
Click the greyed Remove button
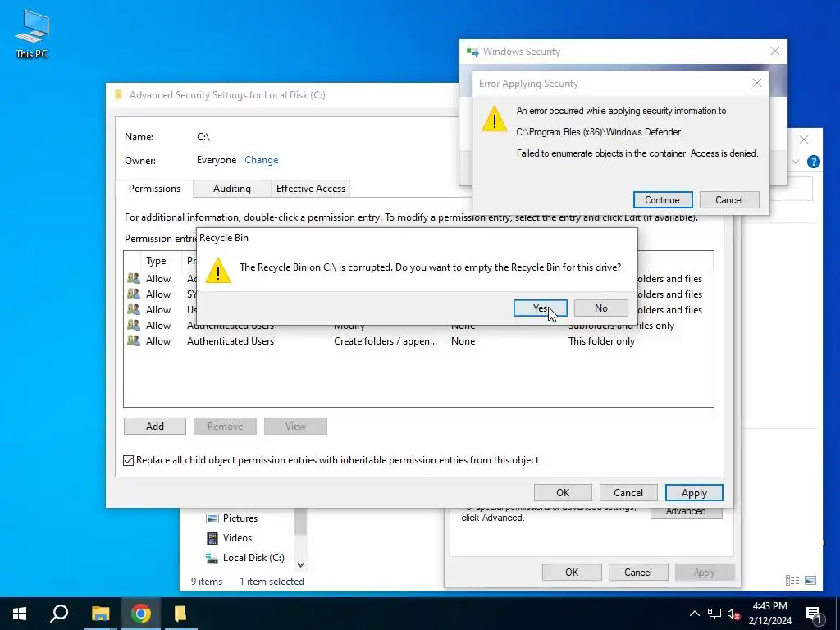225,427
